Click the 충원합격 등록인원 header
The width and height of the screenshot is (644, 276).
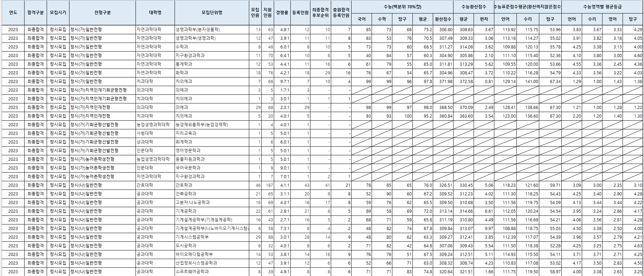pyautogui.click(x=341, y=12)
